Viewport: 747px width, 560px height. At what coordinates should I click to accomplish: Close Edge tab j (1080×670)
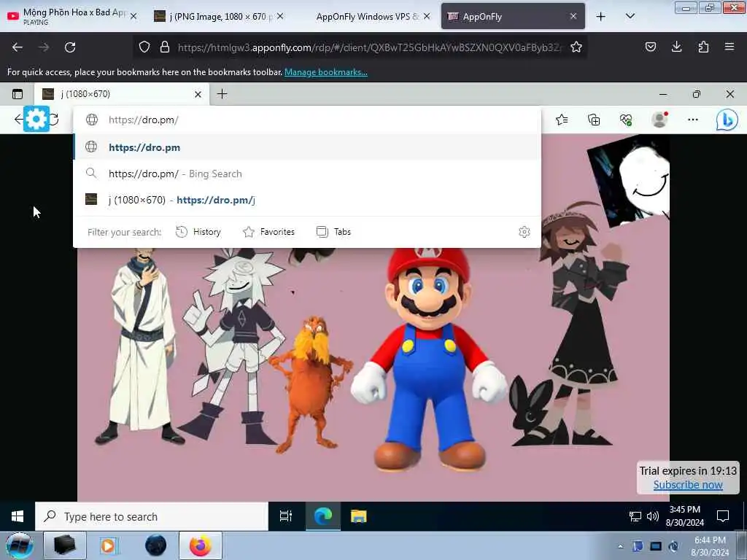coord(198,94)
